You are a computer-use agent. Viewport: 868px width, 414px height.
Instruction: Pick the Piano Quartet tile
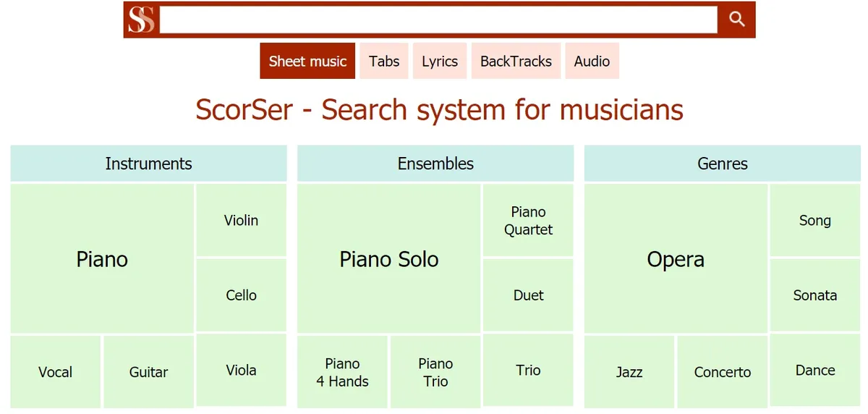click(528, 221)
